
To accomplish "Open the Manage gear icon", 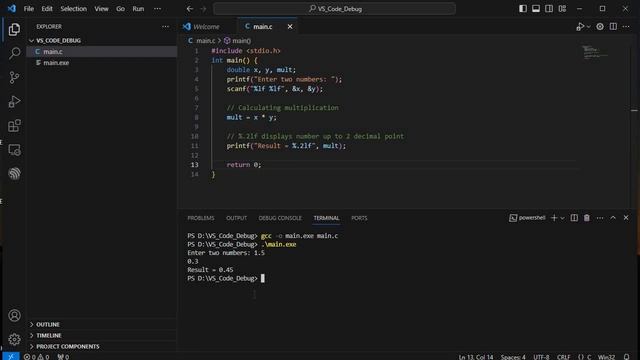I will pos(14,339).
